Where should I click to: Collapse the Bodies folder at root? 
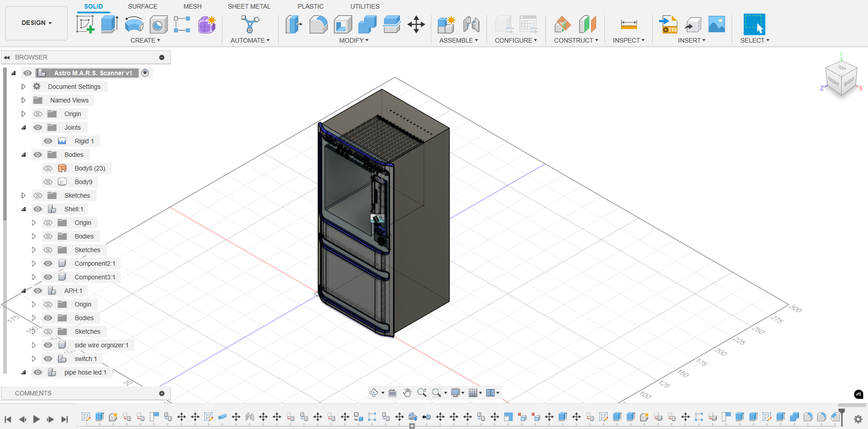[x=24, y=155]
